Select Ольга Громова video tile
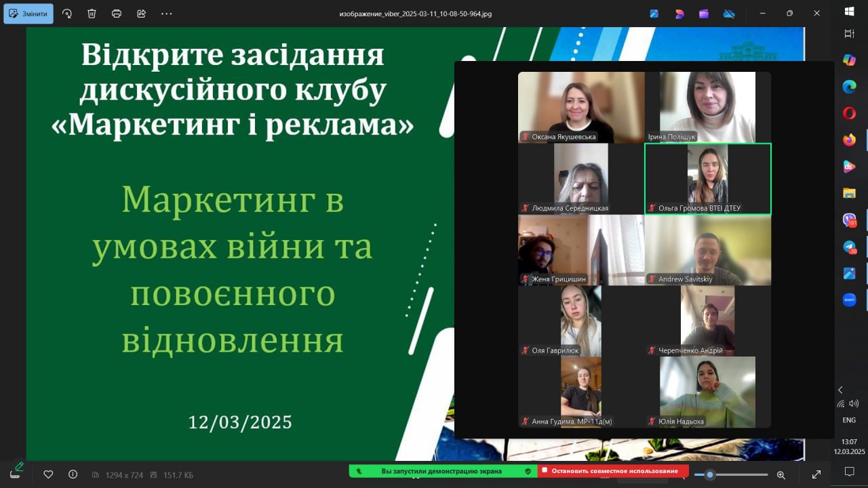Screen dimensions: 868x488 pyautogui.click(x=707, y=179)
